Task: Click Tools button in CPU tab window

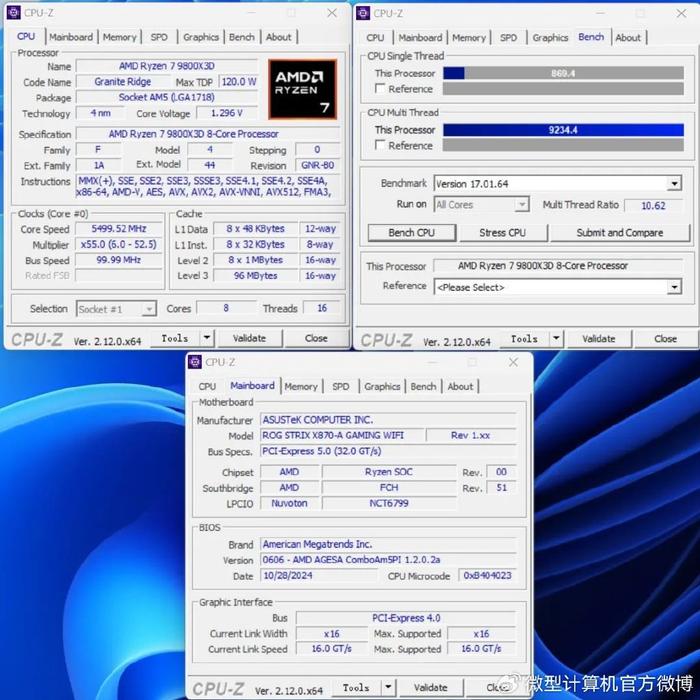Action: click(x=175, y=338)
